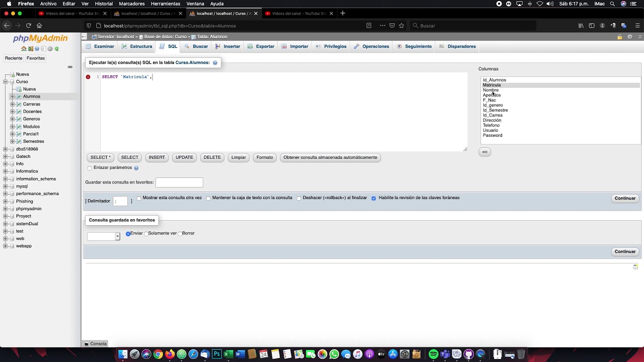Click Obtener consulta almacenada automáticamente
This screenshot has height=362, width=644.
[330, 157]
